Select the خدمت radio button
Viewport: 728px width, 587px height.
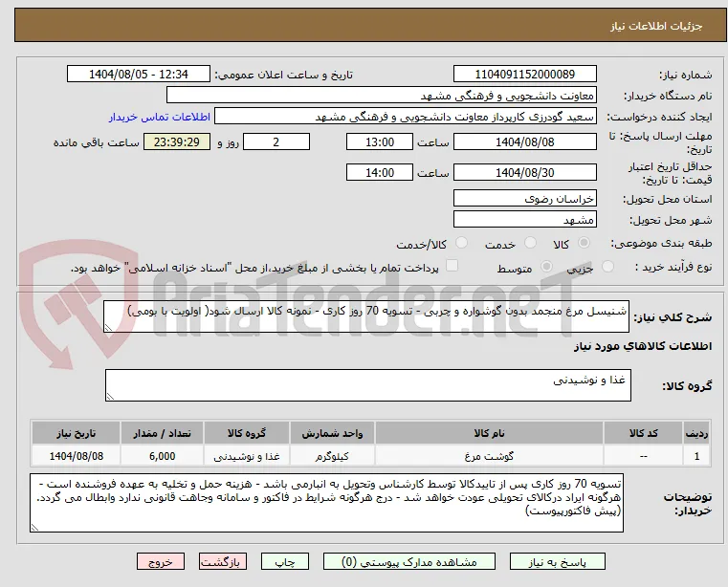(x=530, y=243)
